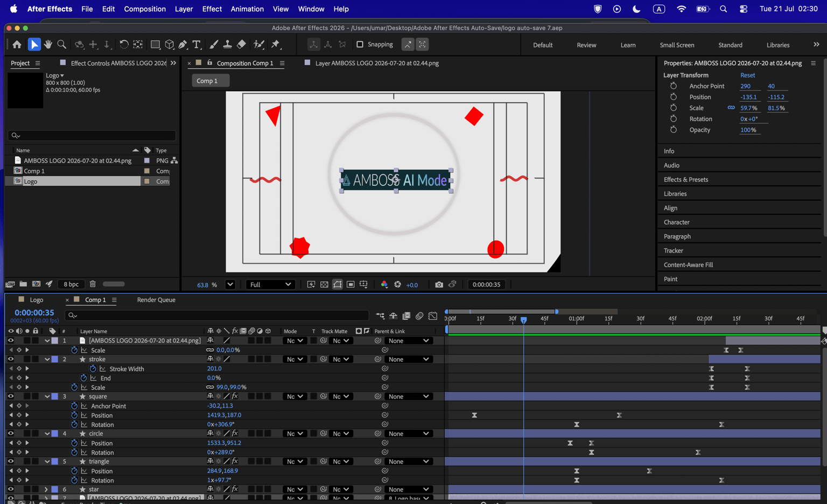Switch to the Review workspace

[x=586, y=45]
